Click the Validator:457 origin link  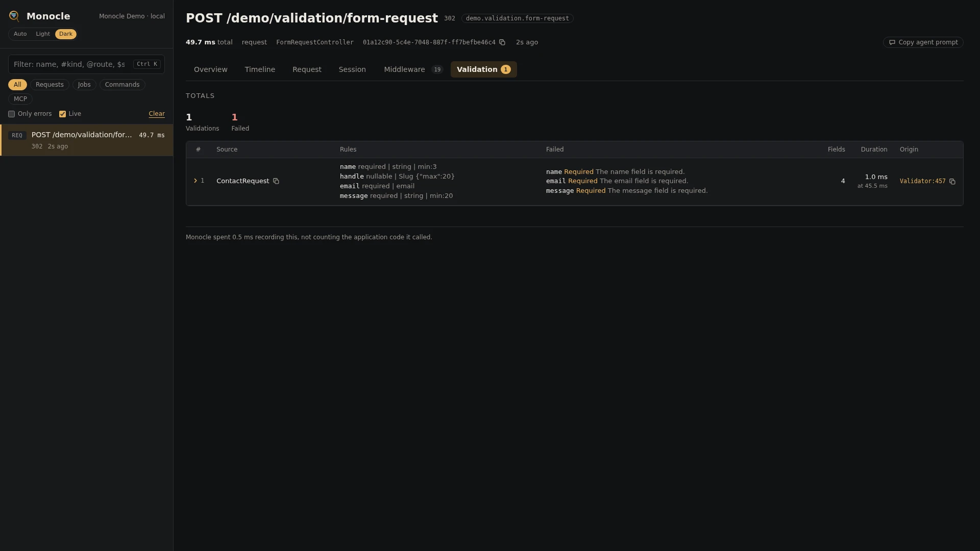point(922,181)
